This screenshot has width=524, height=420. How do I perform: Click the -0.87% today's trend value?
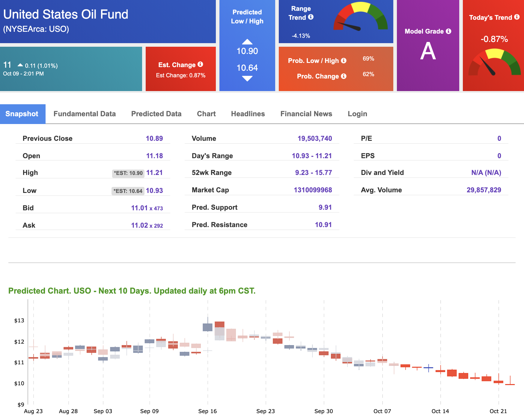pos(494,39)
